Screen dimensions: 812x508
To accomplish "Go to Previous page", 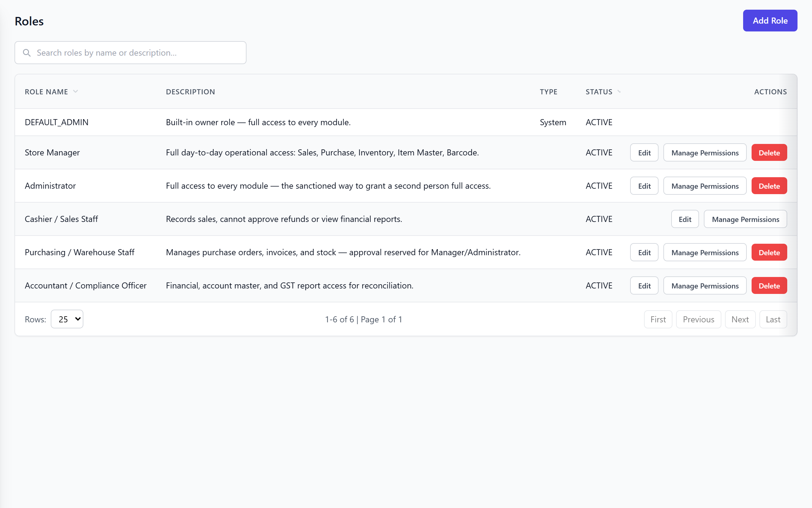I will 699,319.
